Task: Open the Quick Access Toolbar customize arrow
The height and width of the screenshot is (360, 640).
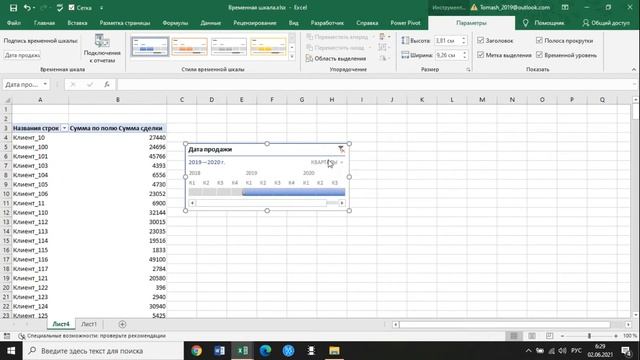Action: (x=101, y=8)
